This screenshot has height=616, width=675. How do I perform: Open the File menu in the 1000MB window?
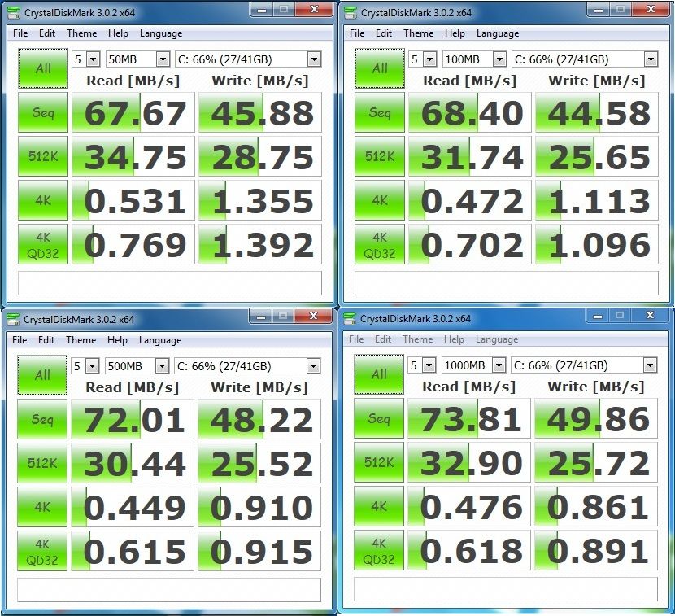356,339
